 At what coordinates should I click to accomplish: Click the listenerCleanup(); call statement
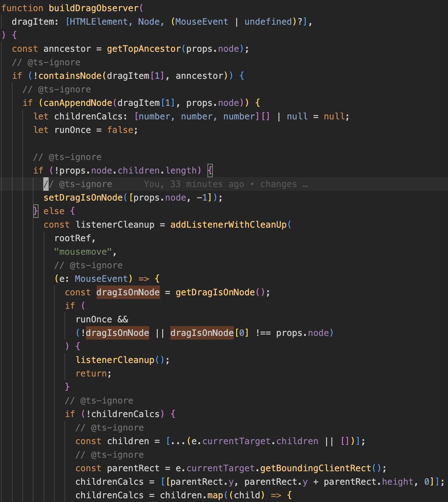[123, 360]
